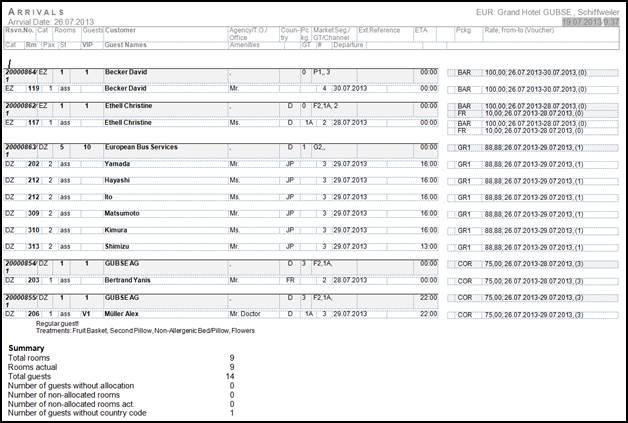Viewport: 628px width, 423px height.
Task: Click the Grand Hotel GUBSE, Schiffweiler heading
Action: (x=547, y=12)
